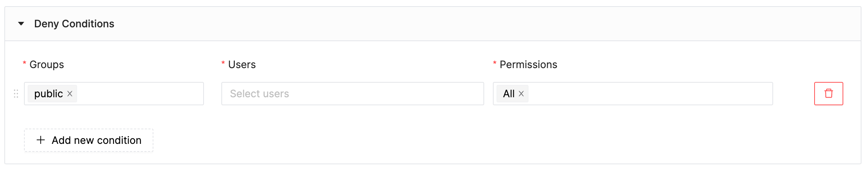Open the Permissions selection field

tap(633, 94)
